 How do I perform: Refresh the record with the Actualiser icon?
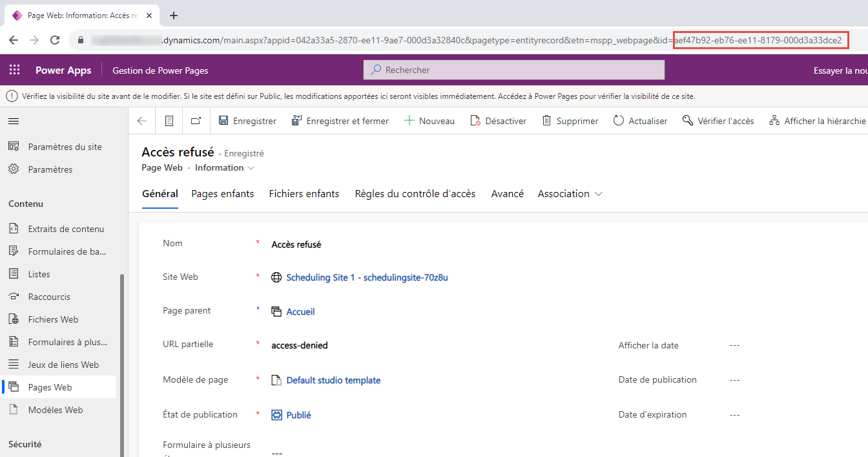639,120
